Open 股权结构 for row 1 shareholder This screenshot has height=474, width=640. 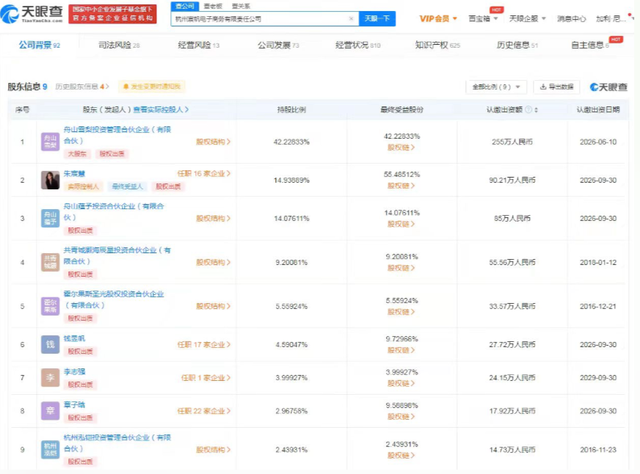click(x=213, y=142)
